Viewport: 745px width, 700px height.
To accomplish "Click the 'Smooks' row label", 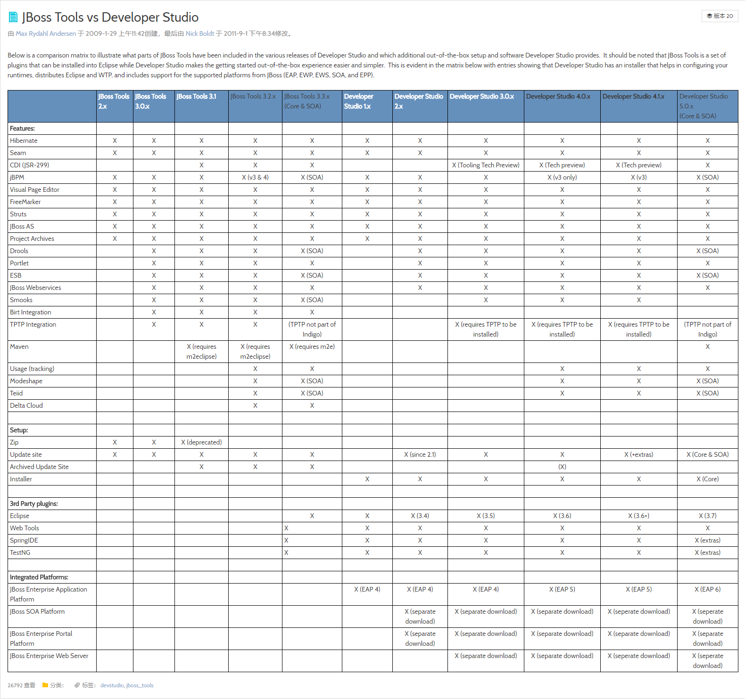I will click(x=21, y=300).
